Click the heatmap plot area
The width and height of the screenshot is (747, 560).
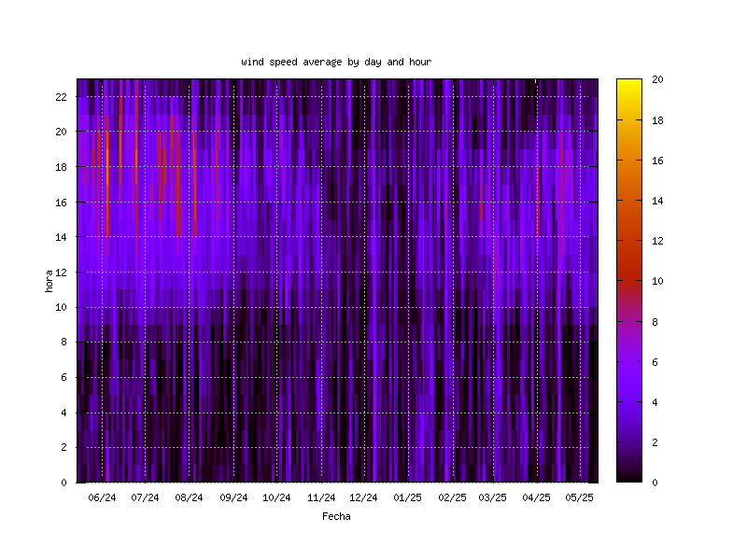[x=337, y=281]
